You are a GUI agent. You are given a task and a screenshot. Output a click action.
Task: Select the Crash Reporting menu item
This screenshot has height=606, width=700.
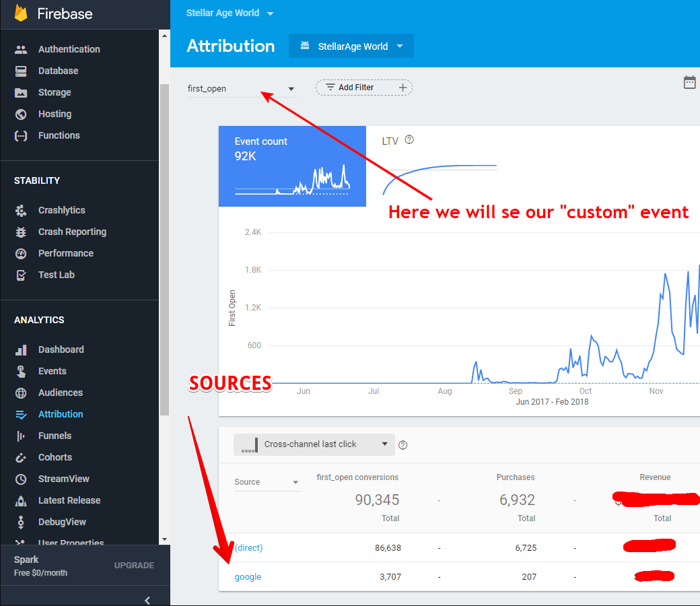tap(72, 232)
